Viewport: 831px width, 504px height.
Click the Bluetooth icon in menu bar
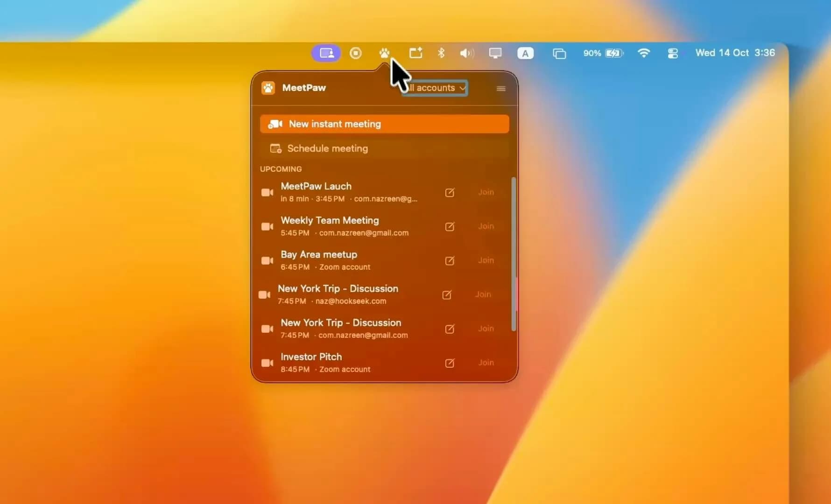pyautogui.click(x=441, y=53)
